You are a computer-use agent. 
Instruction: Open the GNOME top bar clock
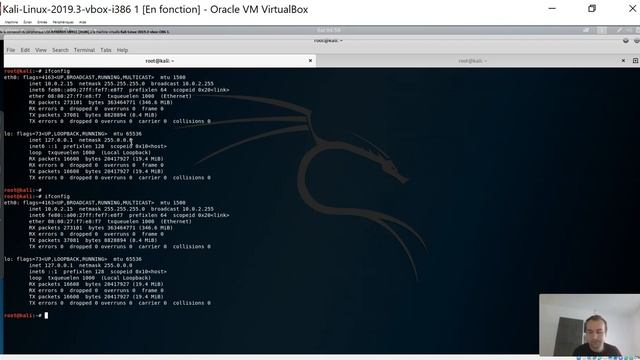[x=329, y=30]
